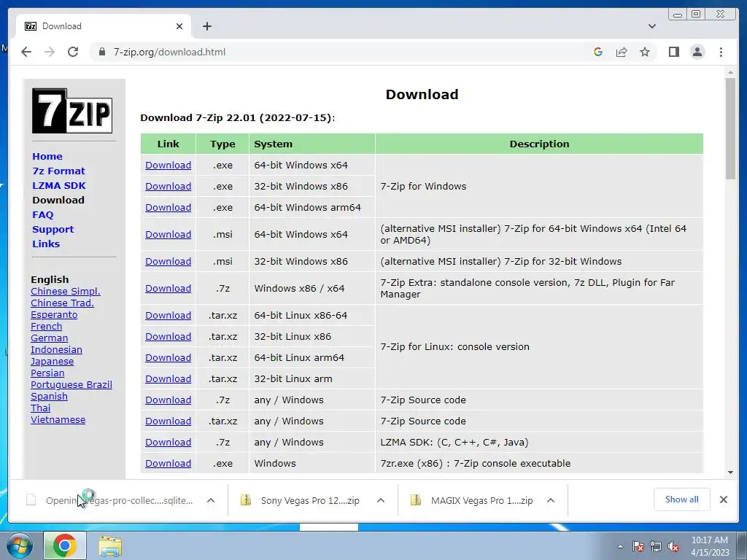The image size is (747, 560).
Task: Click the Show all downloads button
Action: [x=682, y=499]
